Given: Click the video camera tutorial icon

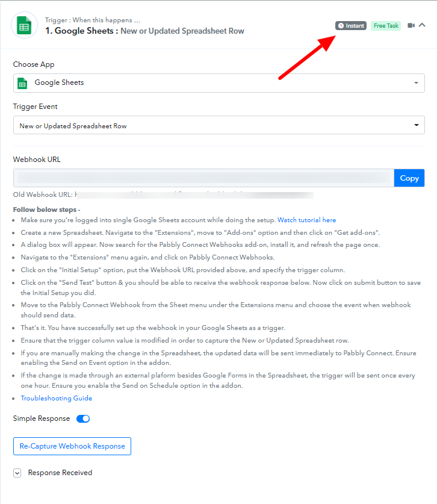Looking at the screenshot, I should [411, 25].
